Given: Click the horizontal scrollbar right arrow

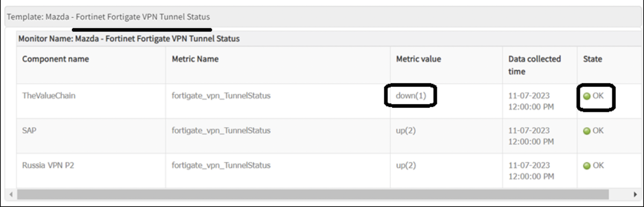Looking at the screenshot, I should 635,194.
